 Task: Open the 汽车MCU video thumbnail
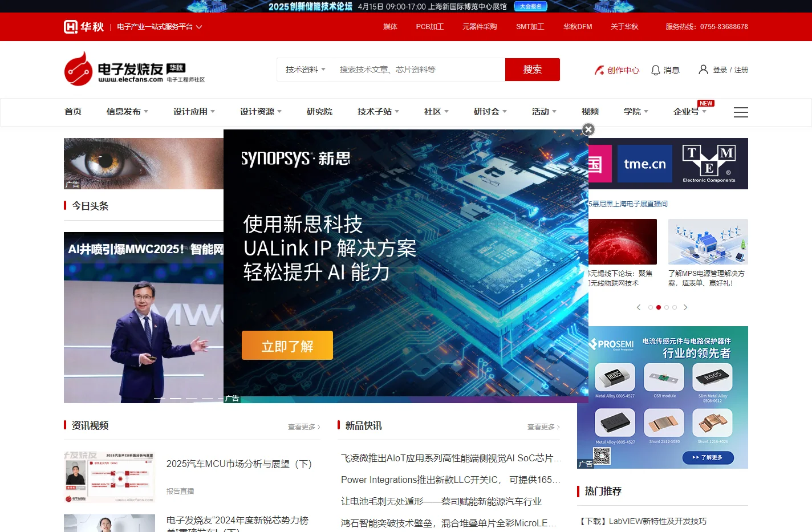[109, 477]
